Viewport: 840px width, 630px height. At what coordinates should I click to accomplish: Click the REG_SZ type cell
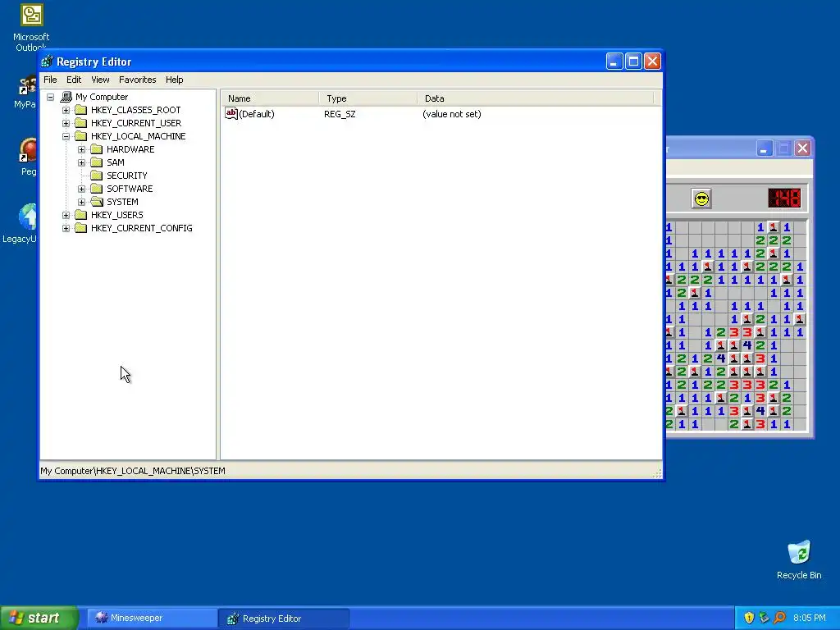pos(340,114)
